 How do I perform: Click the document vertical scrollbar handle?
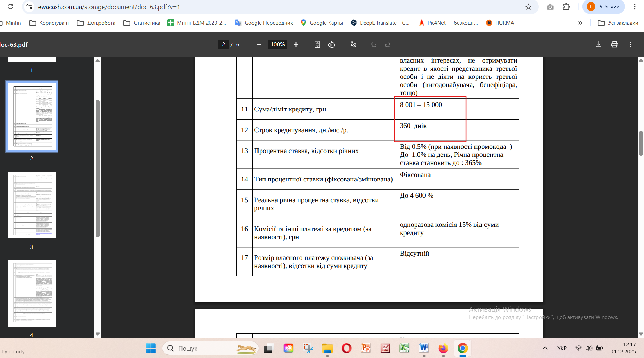tap(641, 143)
